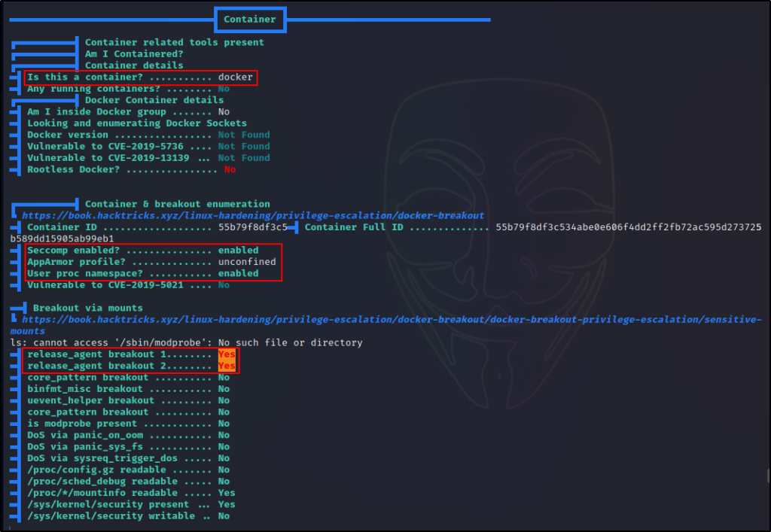Select the 'Docker version' Not Found value
The height and width of the screenshot is (532, 771).
[244, 135]
